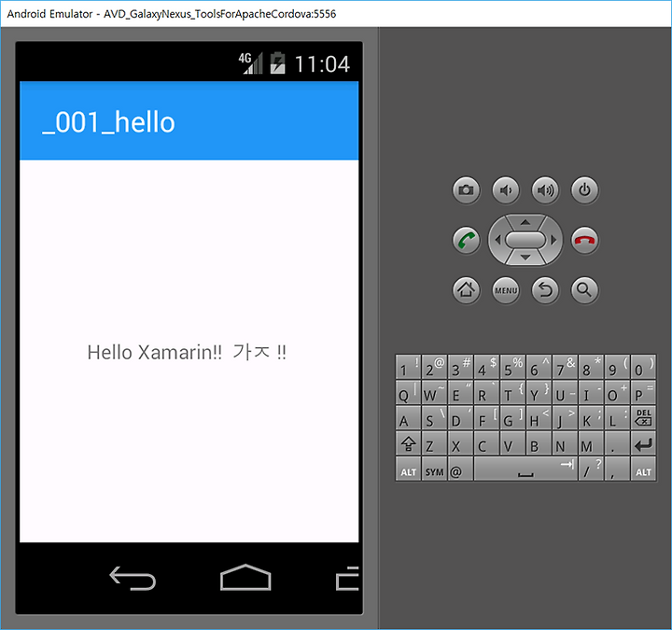The width and height of the screenshot is (672, 630).
Task: Tap the on-screen home navigation button
Action: coord(245,578)
